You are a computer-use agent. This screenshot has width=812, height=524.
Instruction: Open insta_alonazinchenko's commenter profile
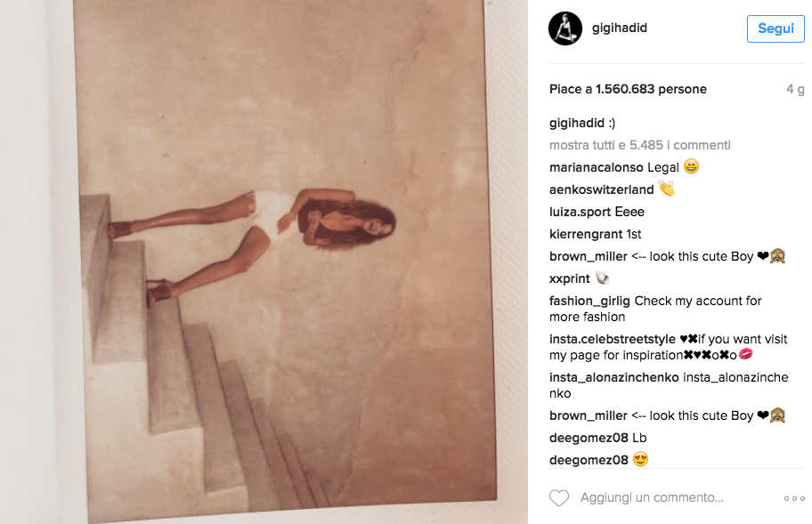tap(614, 377)
